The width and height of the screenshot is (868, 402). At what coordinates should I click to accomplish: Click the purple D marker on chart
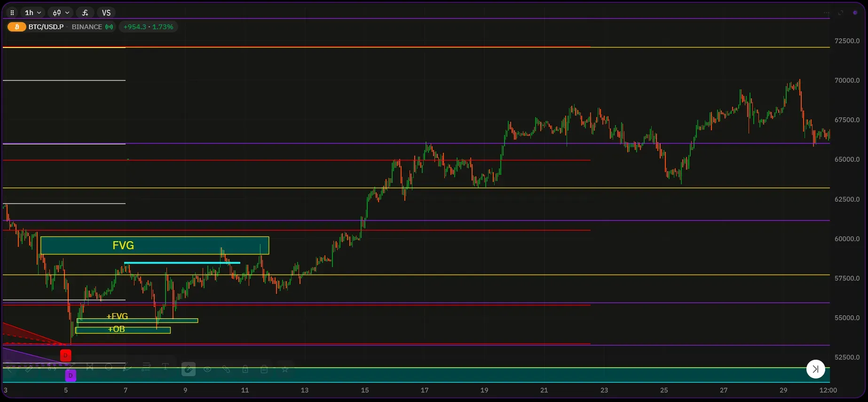tap(71, 375)
